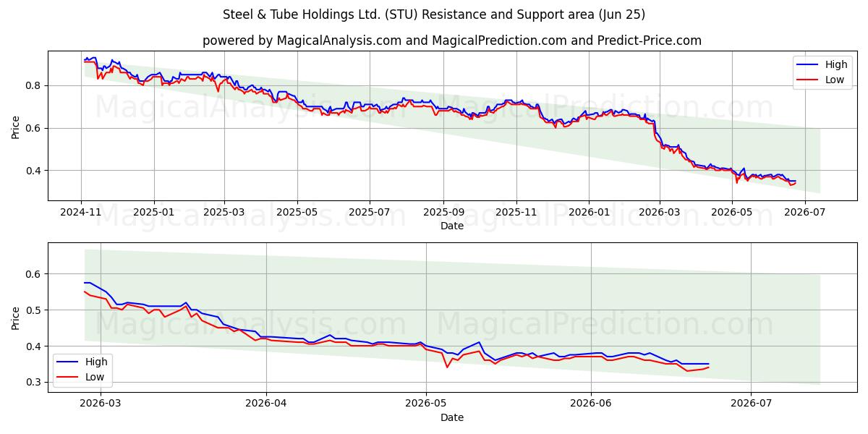Click the '2026-04' x-axis label in the bottom chart

point(266,404)
